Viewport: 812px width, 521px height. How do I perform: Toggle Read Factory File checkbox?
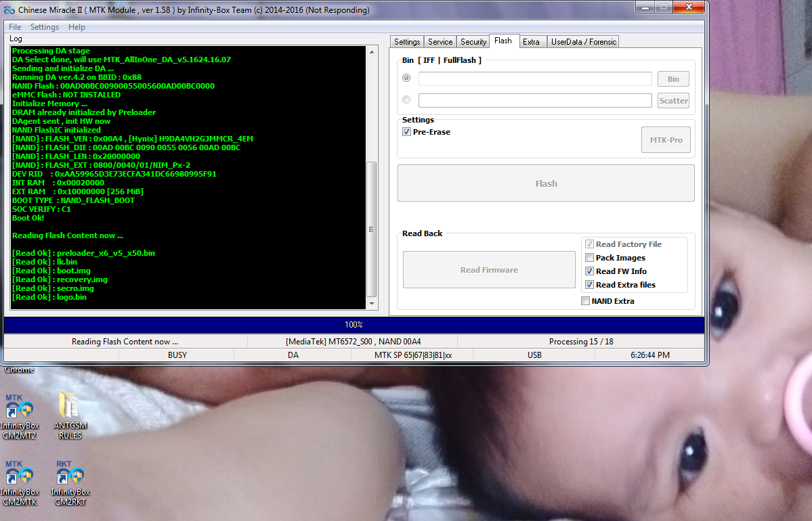coord(589,244)
